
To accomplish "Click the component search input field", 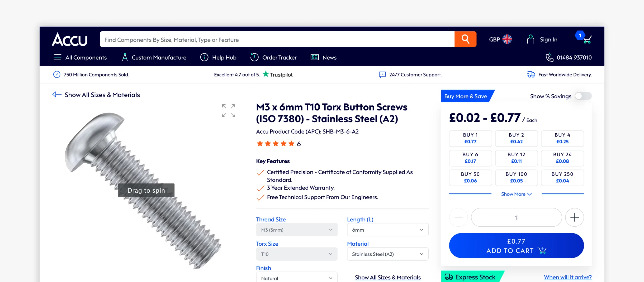I will [277, 40].
